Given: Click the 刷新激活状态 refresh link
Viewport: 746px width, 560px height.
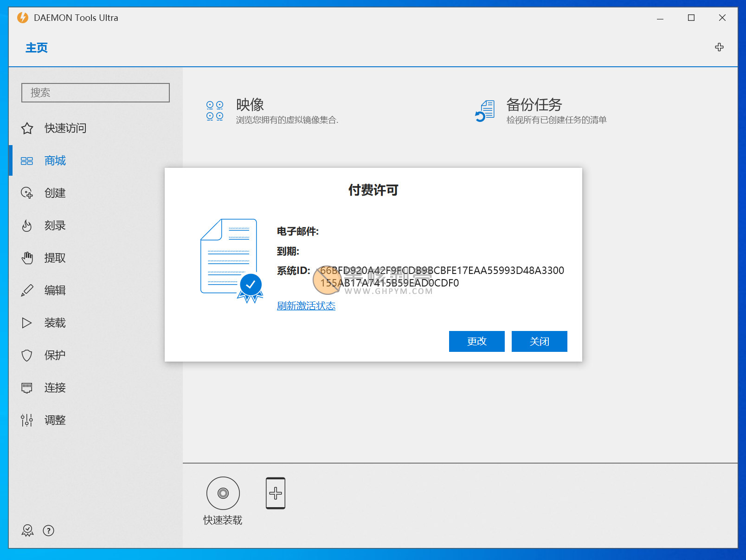Looking at the screenshot, I should point(306,306).
